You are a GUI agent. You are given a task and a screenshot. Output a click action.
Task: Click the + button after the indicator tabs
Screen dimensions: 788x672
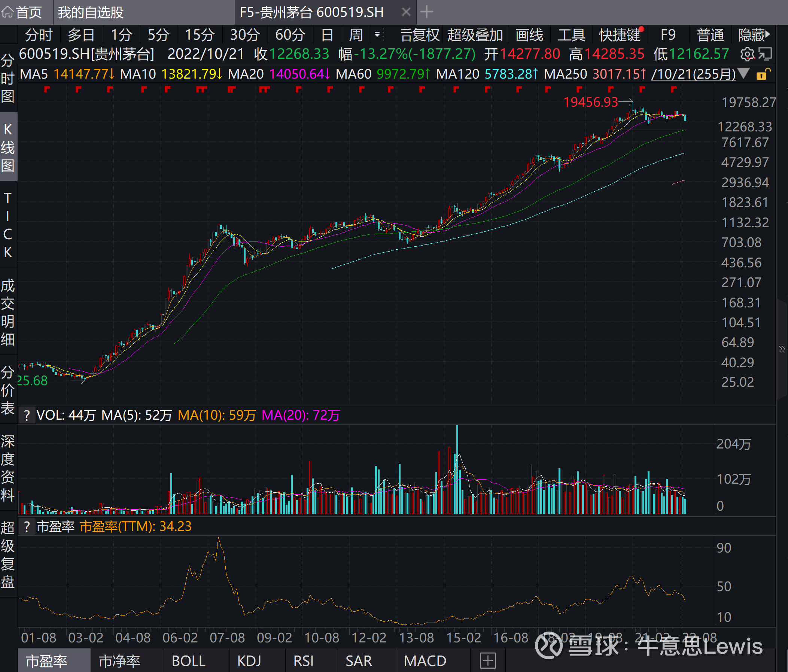pos(487,661)
